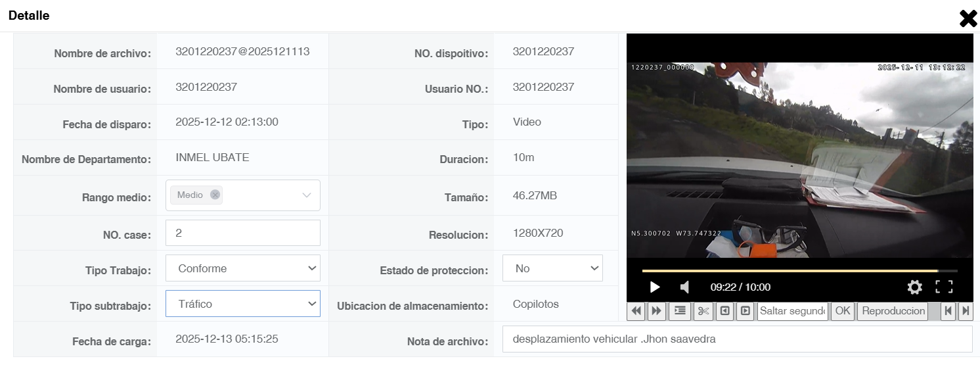980x365 pixels.
Task: Jump to previous file button
Action: [947, 311]
